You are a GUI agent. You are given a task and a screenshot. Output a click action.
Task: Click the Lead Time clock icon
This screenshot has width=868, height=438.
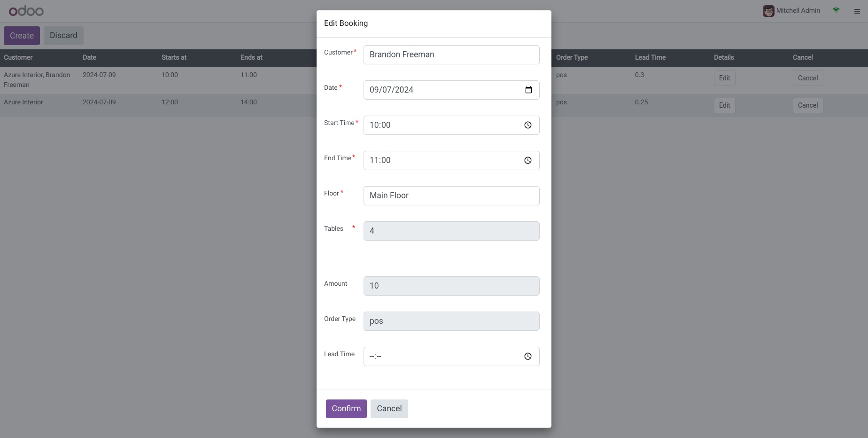pyautogui.click(x=528, y=356)
